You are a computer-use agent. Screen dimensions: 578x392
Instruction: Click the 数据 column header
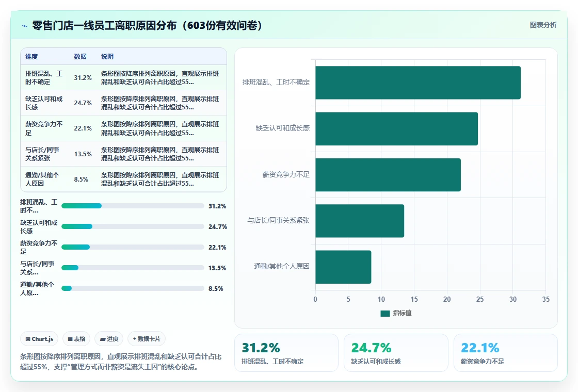80,56
